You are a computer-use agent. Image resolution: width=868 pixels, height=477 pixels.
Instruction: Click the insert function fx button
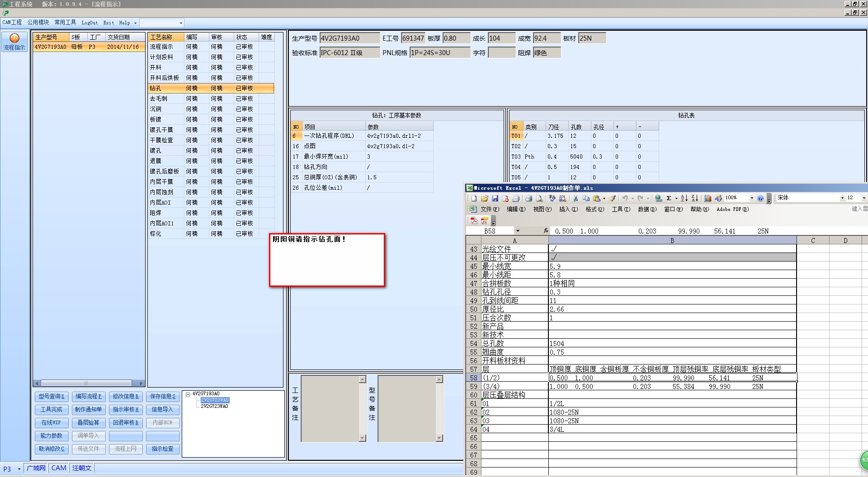[546, 231]
